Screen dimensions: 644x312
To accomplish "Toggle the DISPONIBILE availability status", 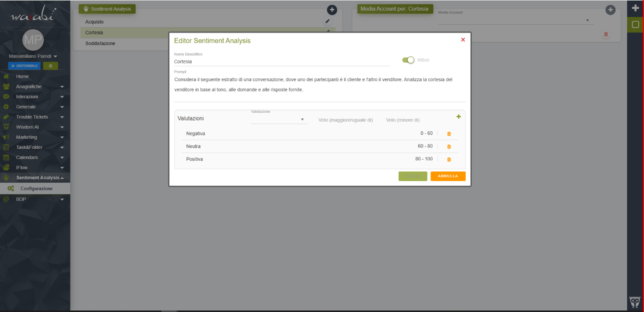I will [25, 66].
